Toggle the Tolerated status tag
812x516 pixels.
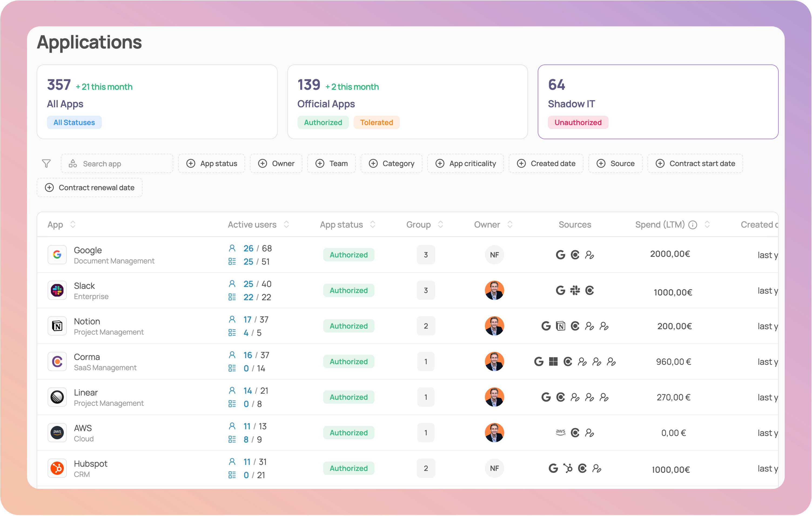tap(376, 122)
